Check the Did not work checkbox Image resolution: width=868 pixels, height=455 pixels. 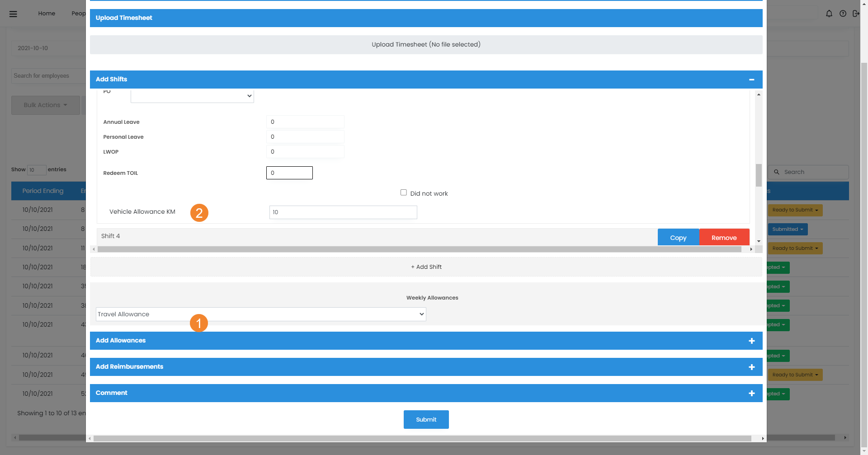(404, 192)
